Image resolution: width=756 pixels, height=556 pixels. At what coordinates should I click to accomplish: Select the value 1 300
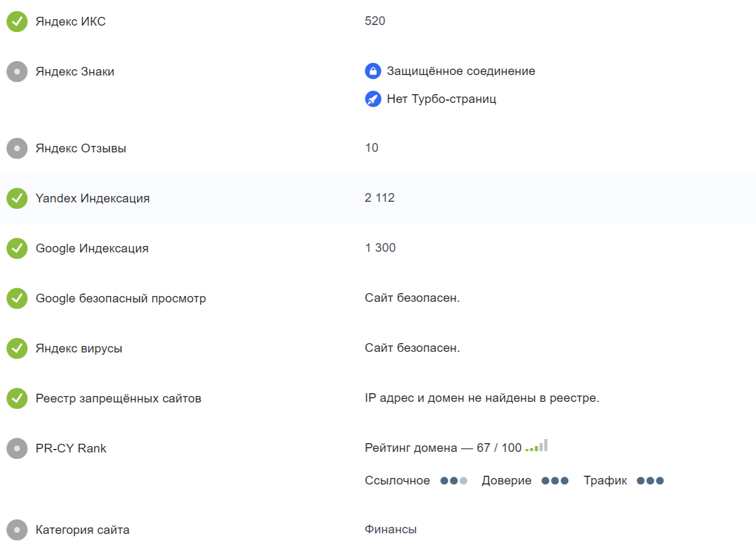[381, 248]
